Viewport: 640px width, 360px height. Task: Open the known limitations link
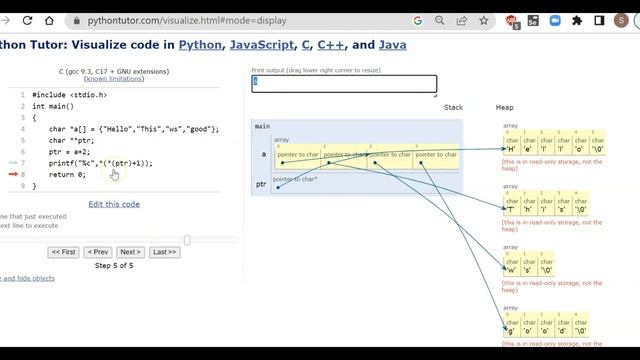coord(114,79)
